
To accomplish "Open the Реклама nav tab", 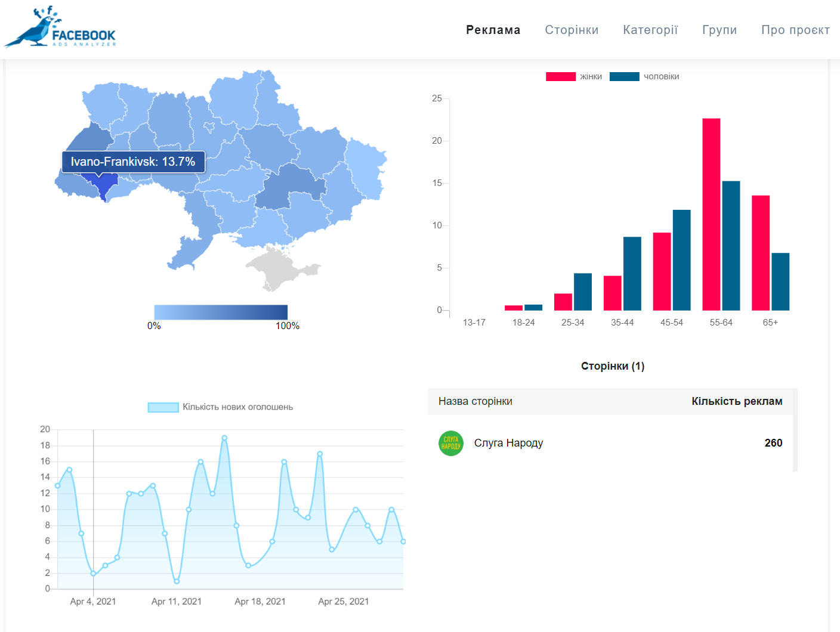I will pos(493,30).
